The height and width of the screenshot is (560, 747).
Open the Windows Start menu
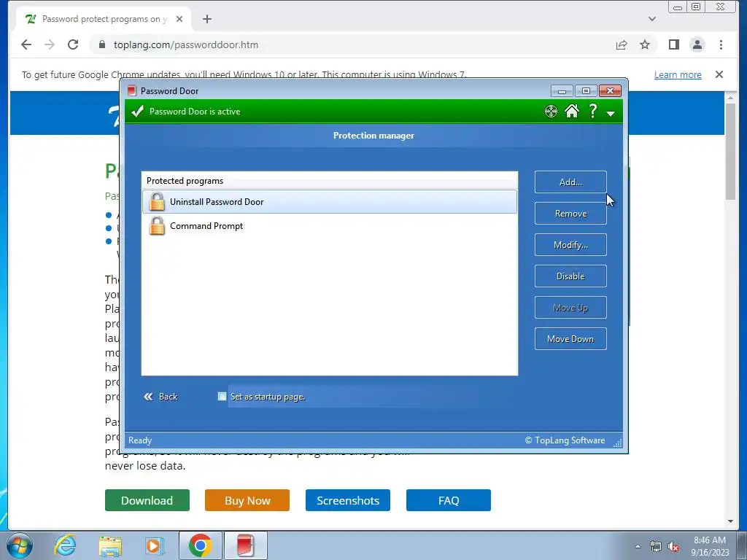20,545
